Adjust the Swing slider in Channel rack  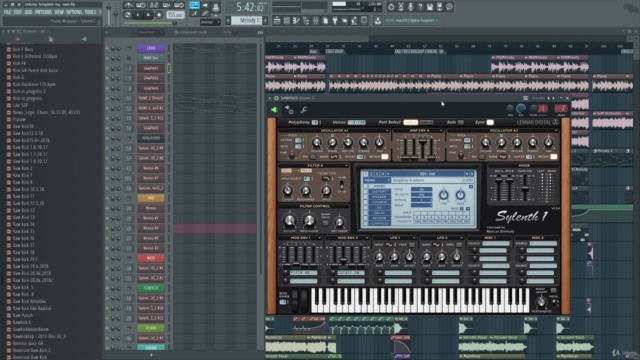(x=235, y=32)
